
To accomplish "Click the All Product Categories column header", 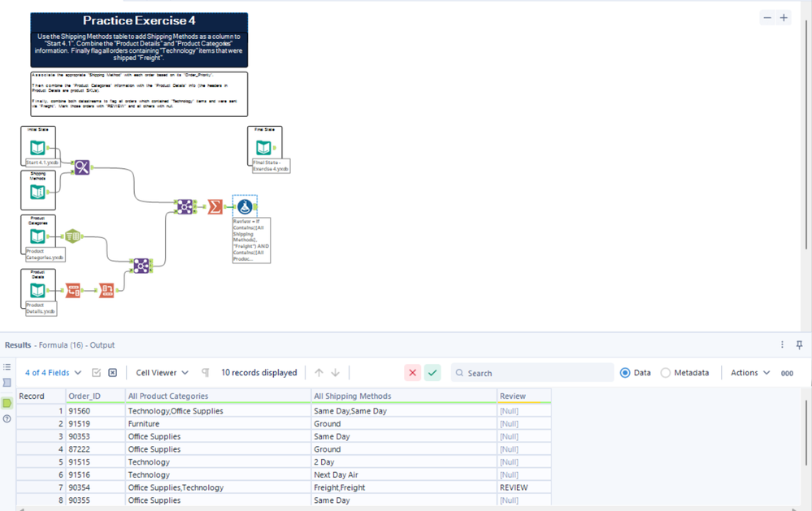I will pyautogui.click(x=218, y=396).
